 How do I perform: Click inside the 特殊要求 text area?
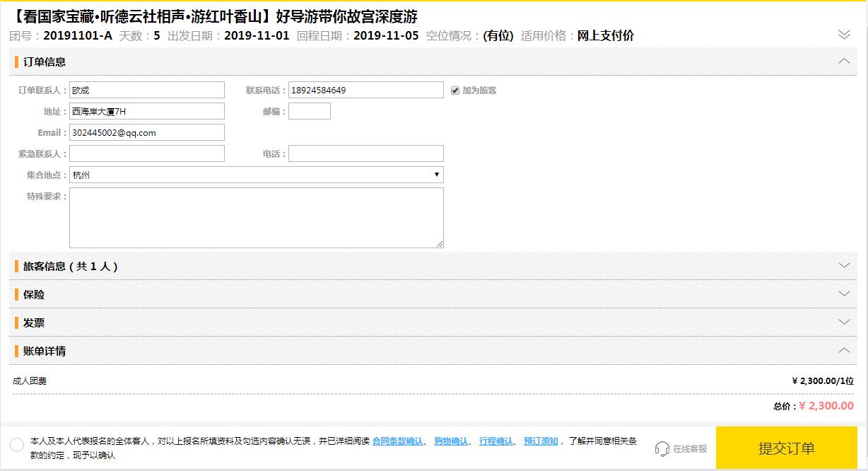coord(256,217)
